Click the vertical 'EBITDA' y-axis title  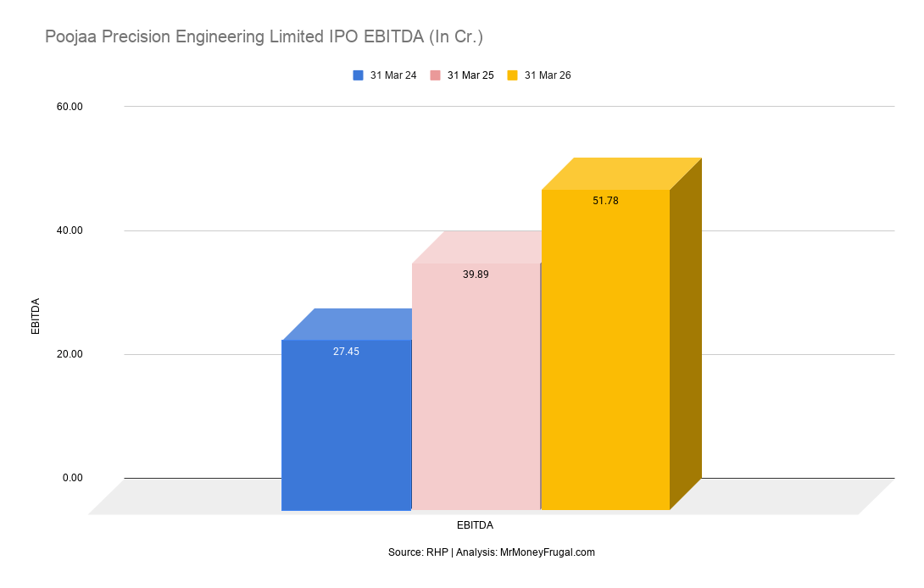[36, 316]
